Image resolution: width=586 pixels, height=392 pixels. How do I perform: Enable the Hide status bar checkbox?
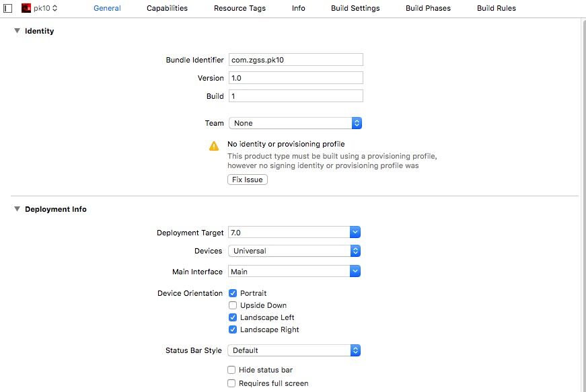pos(231,370)
